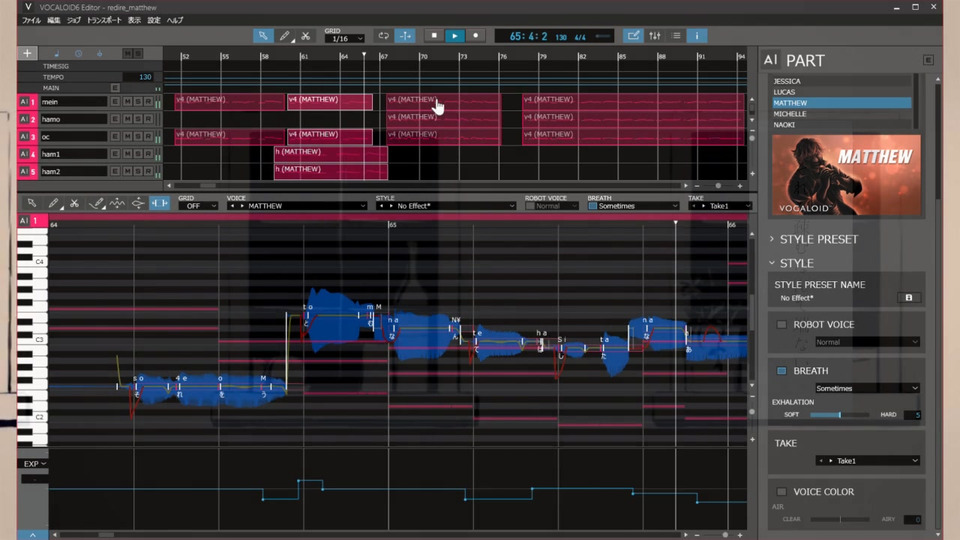
Task: Open the 表示 menu
Action: [134, 20]
